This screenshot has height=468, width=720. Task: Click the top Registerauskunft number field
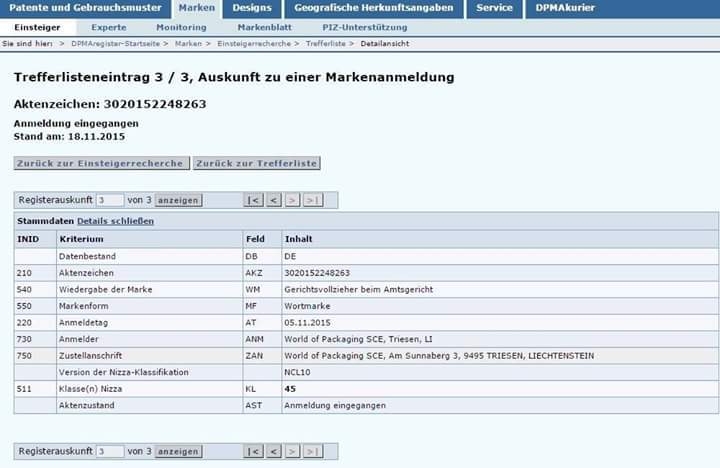pyautogui.click(x=110, y=200)
